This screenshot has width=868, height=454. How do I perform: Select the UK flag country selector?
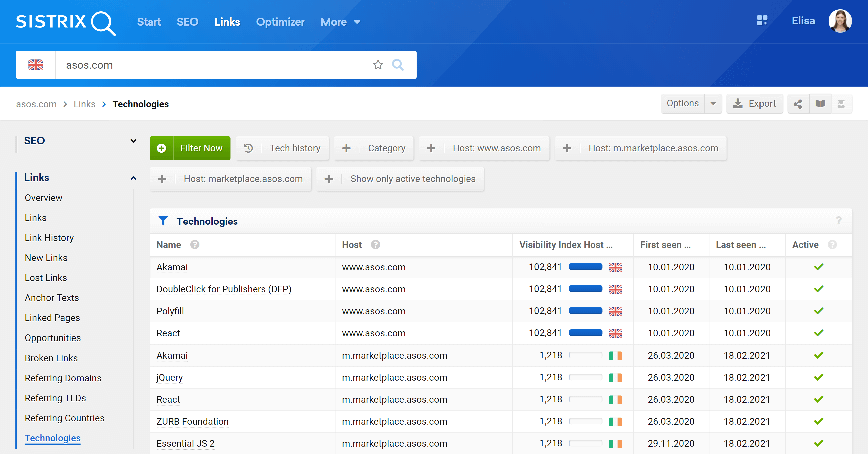pyautogui.click(x=36, y=65)
